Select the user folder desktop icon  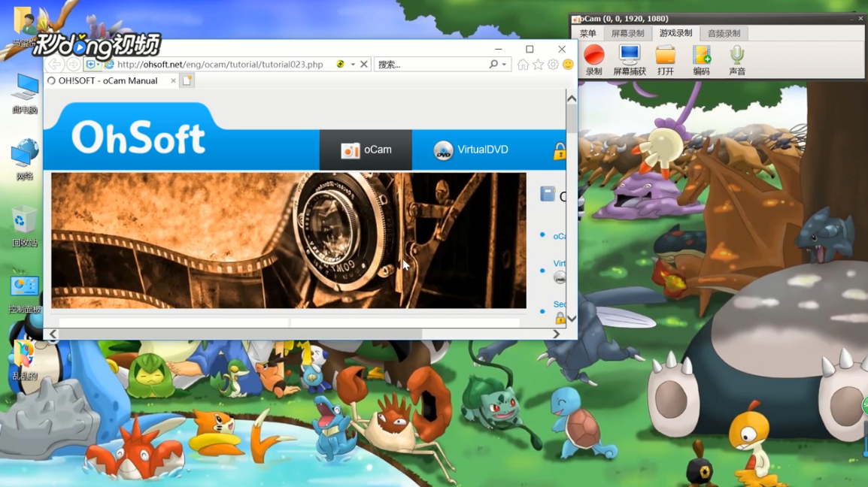[x=23, y=26]
